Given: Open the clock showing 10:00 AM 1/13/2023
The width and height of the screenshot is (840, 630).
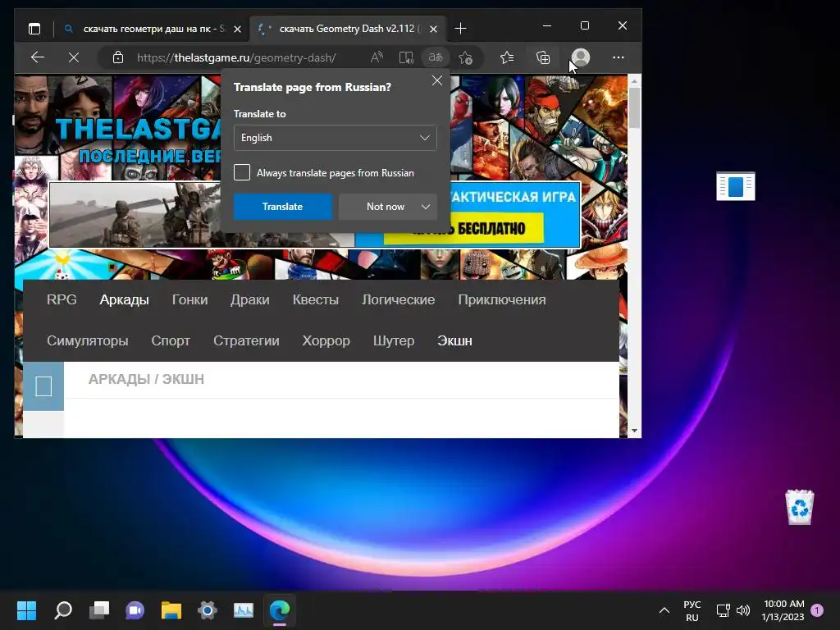Looking at the screenshot, I should [x=783, y=610].
